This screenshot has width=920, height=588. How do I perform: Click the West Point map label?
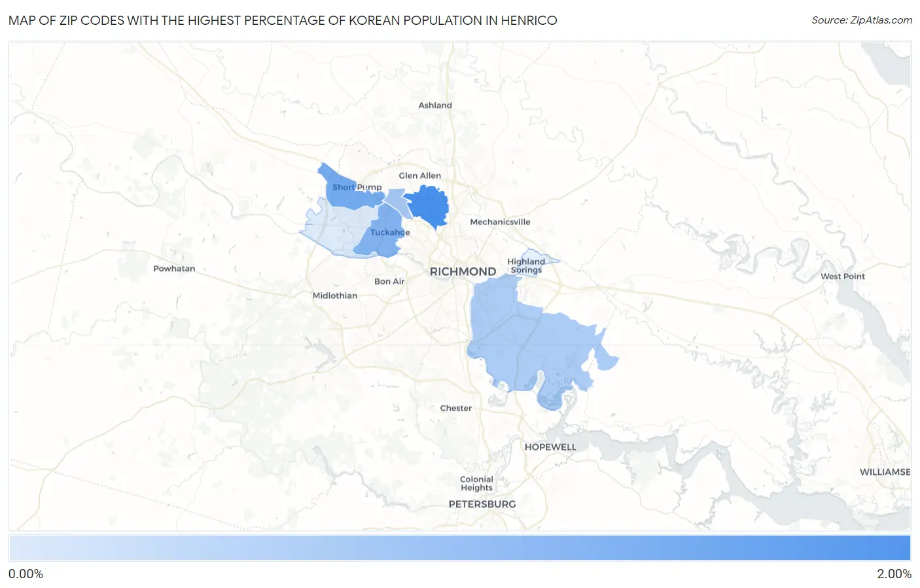[843, 277]
